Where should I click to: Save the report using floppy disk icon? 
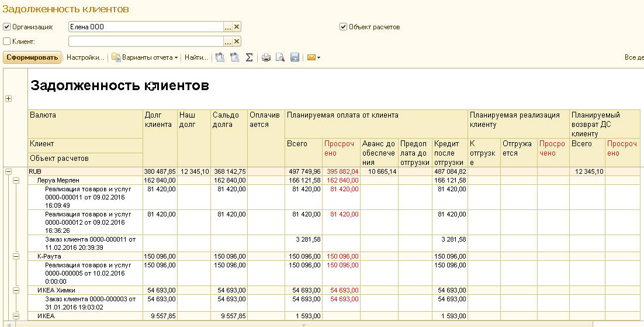coord(295,57)
